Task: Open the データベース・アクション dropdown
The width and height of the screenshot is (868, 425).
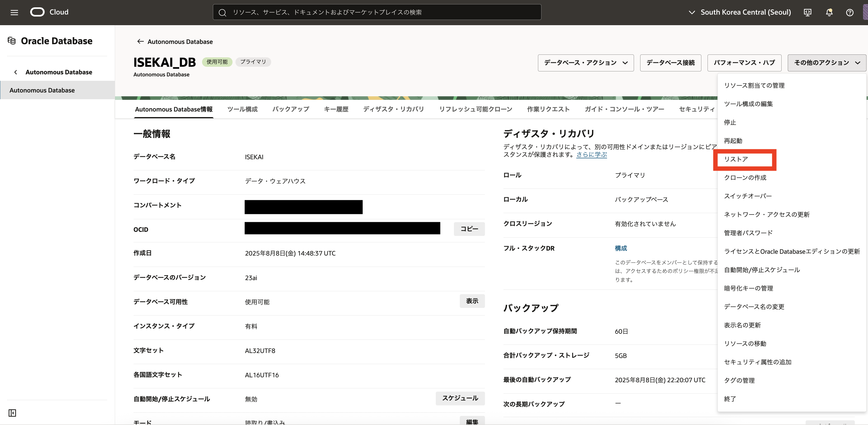Action: pos(586,63)
